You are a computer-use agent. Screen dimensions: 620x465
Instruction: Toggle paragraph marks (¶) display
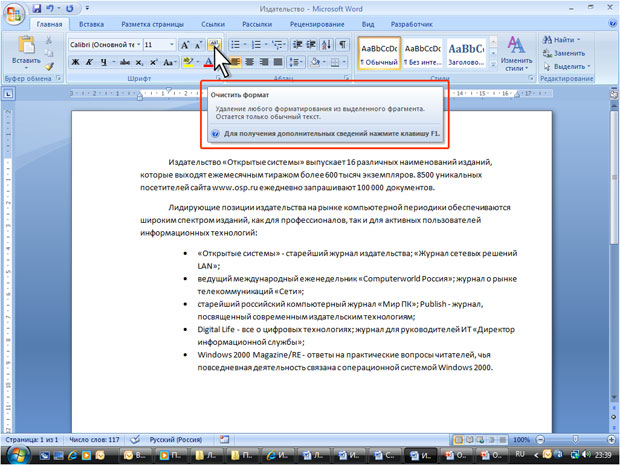pyautogui.click(x=342, y=45)
